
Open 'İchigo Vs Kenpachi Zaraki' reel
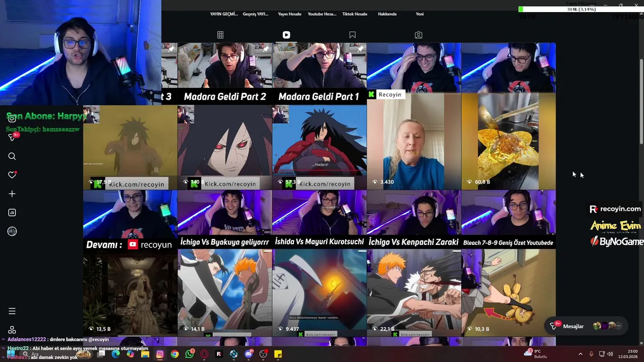pos(414,263)
